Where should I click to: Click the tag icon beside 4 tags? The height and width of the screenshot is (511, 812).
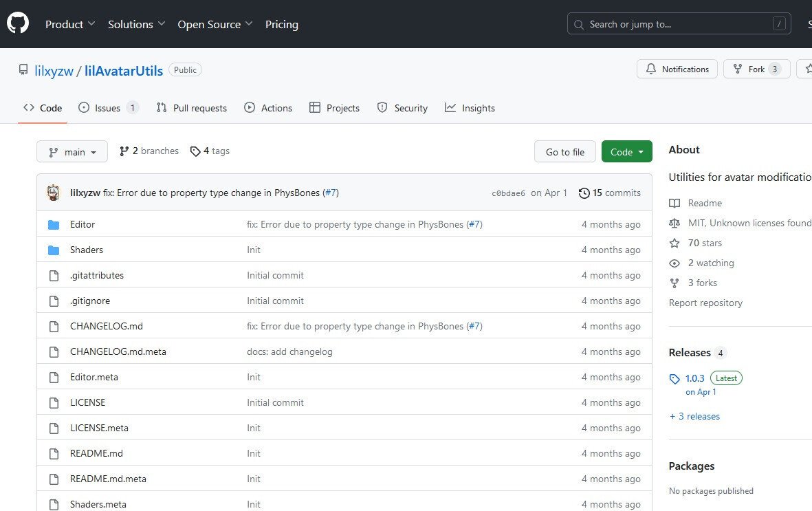195,151
